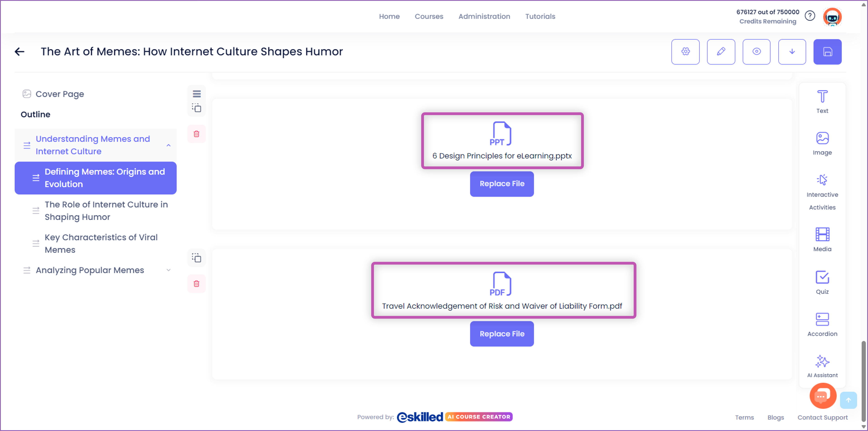868x431 pixels.
Task: Open course settings gear icon
Action: [685, 52]
